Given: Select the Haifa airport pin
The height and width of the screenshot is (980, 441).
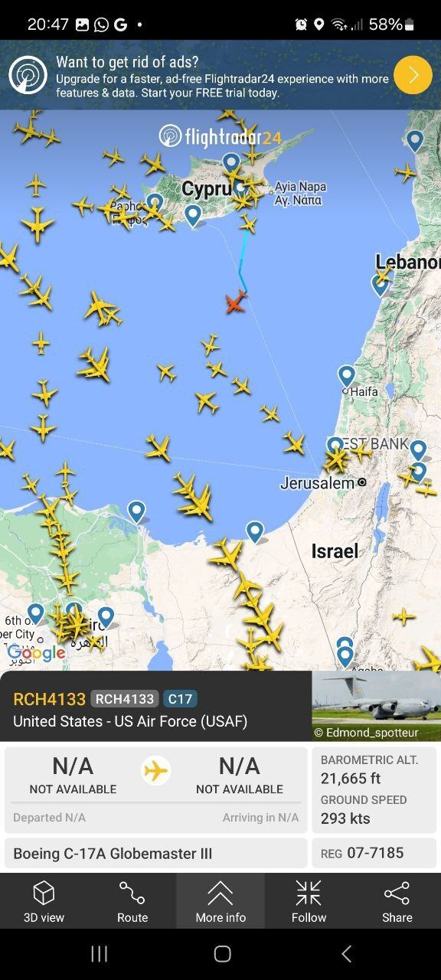Looking at the screenshot, I should coord(347,377).
